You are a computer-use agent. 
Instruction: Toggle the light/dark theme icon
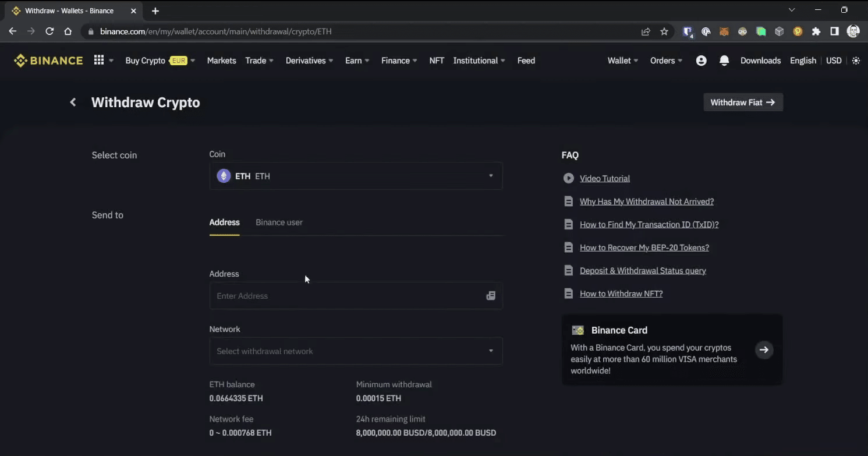coord(856,61)
